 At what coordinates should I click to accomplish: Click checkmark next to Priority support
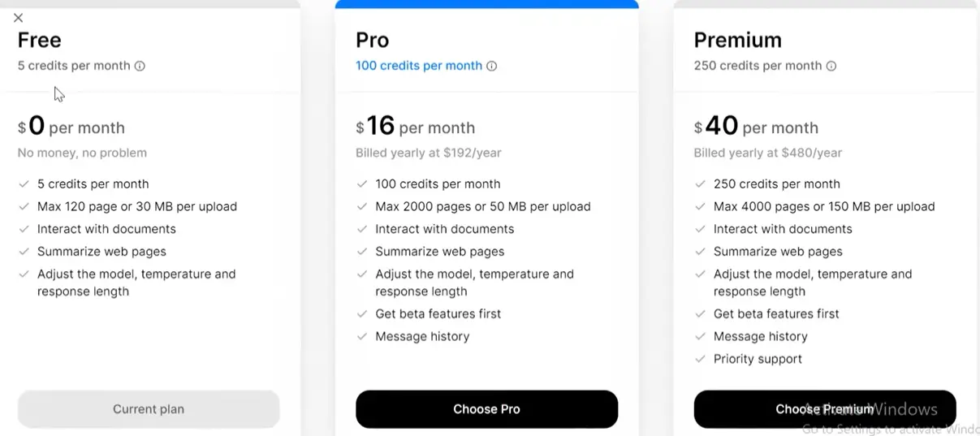[x=700, y=359]
